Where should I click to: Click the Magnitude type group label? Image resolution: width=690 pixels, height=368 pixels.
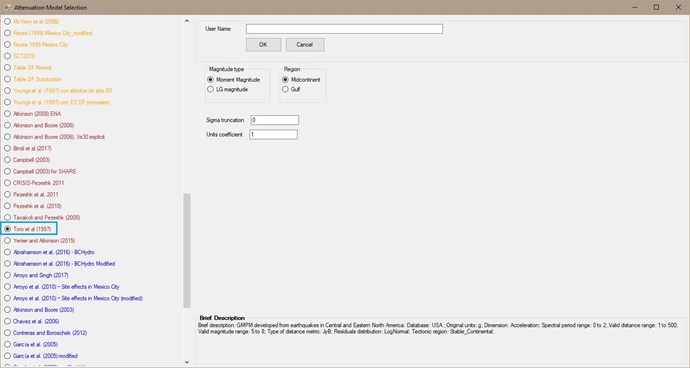tap(226, 69)
